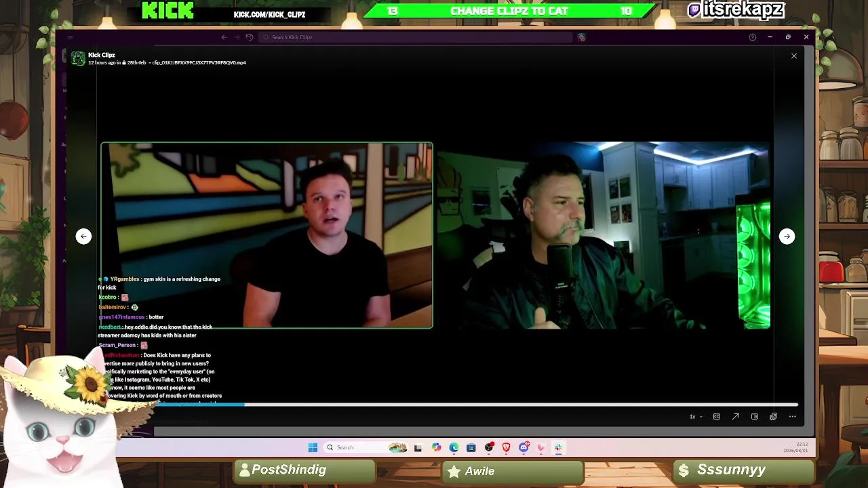Go to the previous clip with left arrow
Image resolution: width=868 pixels, height=488 pixels.
(83, 236)
